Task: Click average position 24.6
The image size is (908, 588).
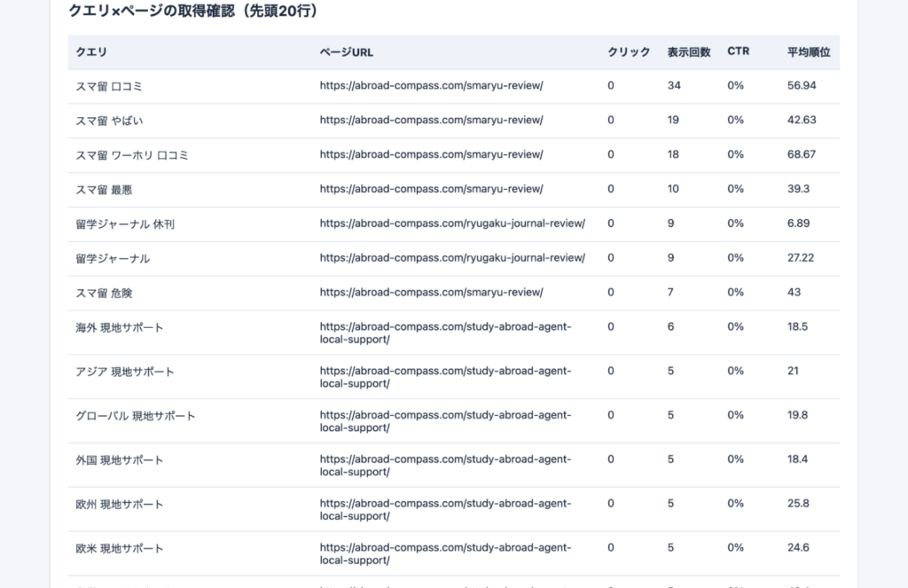Action: coord(798,547)
